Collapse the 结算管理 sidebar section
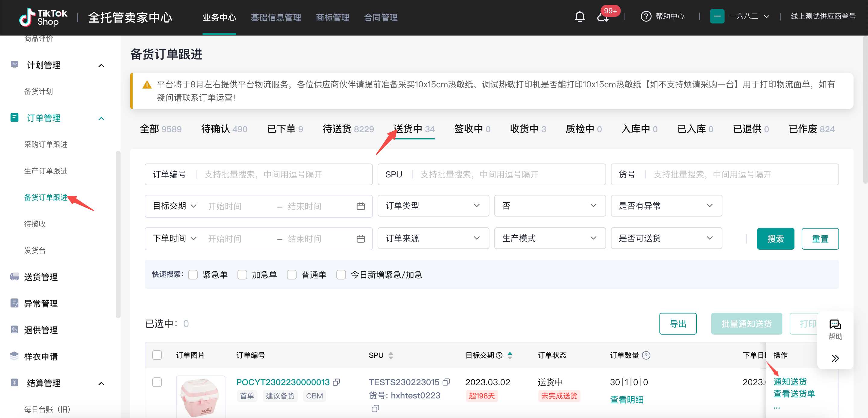The width and height of the screenshot is (868, 418). (101, 383)
